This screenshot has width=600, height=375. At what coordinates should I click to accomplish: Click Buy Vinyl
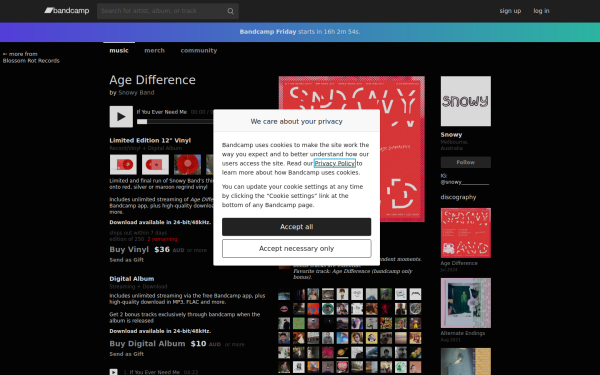point(129,249)
